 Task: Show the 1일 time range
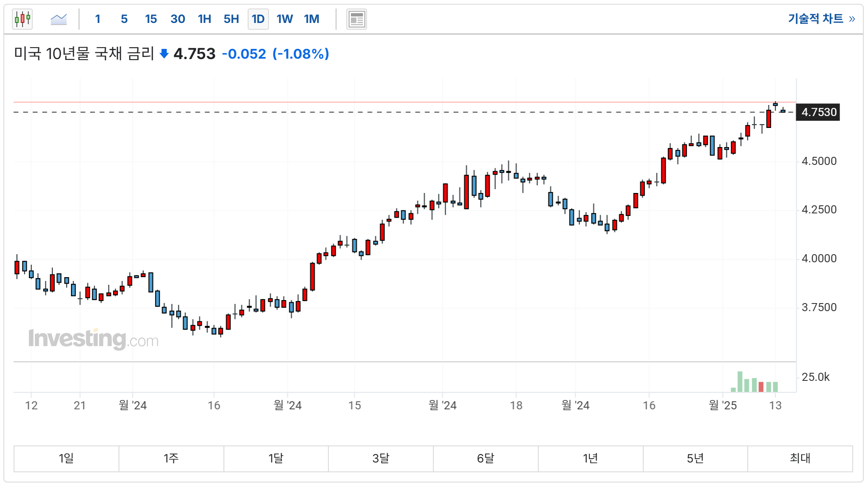point(66,458)
